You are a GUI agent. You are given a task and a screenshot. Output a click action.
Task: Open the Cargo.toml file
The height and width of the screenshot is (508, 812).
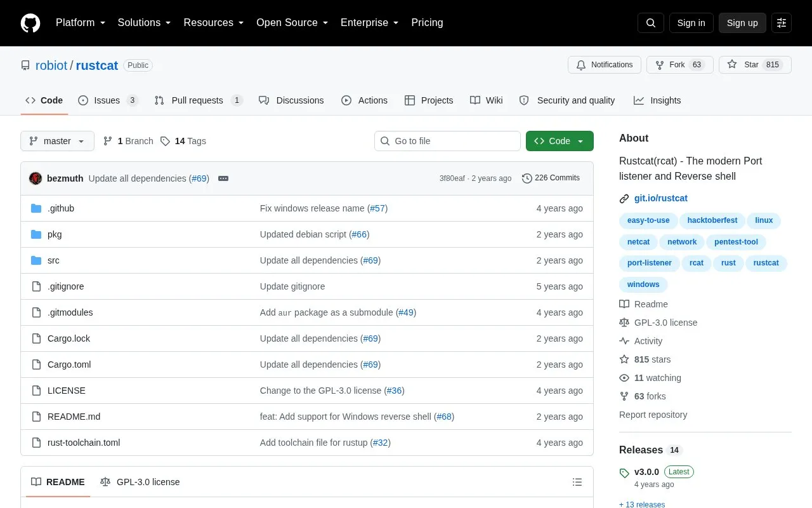69,364
